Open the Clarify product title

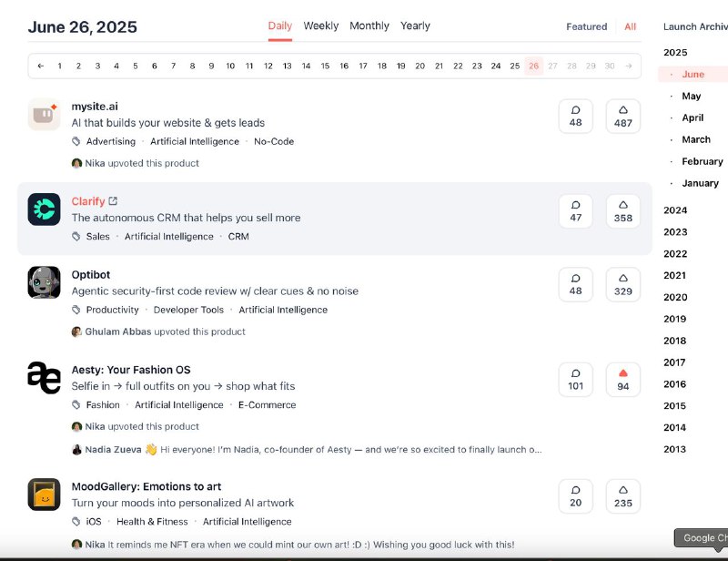pos(88,201)
